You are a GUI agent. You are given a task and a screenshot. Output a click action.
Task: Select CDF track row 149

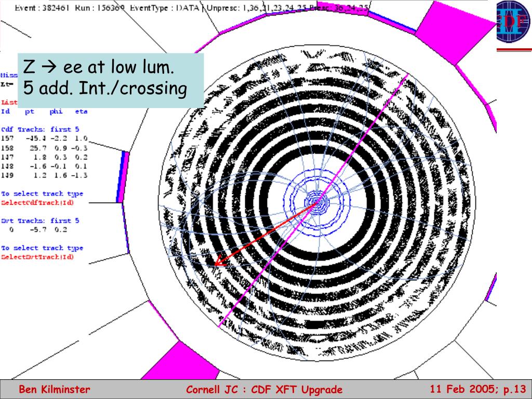44,176
